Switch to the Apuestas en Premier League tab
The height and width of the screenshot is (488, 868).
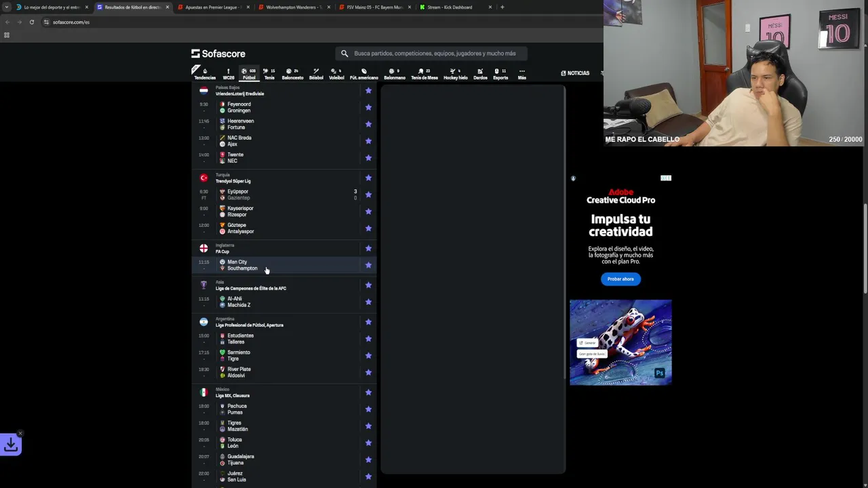pyautogui.click(x=214, y=7)
